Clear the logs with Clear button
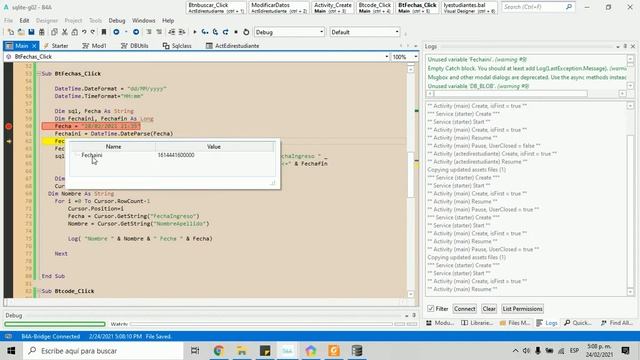This screenshot has width=640, height=360. click(x=489, y=309)
